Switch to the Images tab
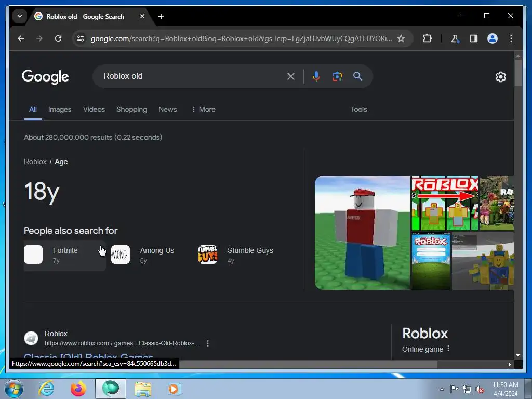Image resolution: width=532 pixels, height=399 pixels. point(60,109)
